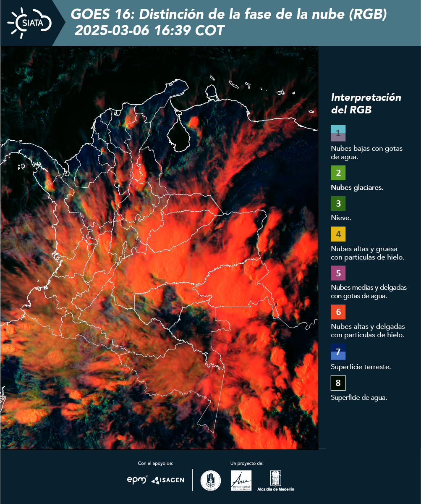Screen dimensions: 421x504
Task: Select the purple swatch numbered 5
Action: coord(338,273)
